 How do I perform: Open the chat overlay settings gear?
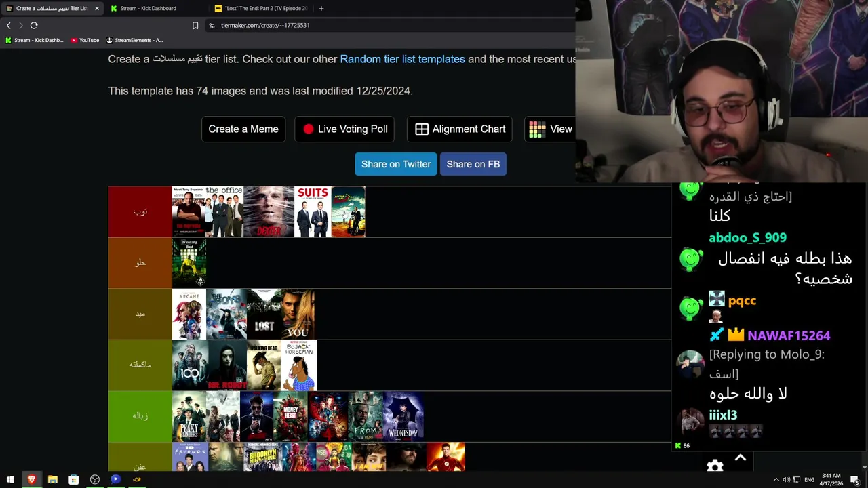click(715, 466)
